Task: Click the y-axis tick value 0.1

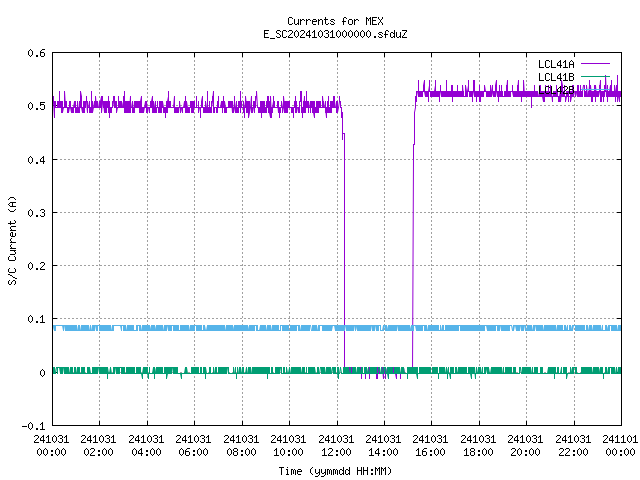Action: 36,319
